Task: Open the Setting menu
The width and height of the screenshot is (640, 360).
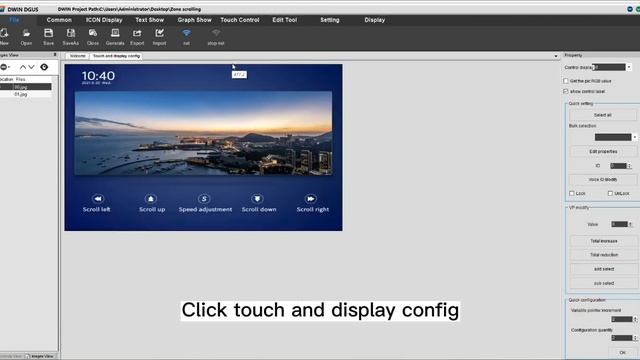Action: pyautogui.click(x=330, y=20)
